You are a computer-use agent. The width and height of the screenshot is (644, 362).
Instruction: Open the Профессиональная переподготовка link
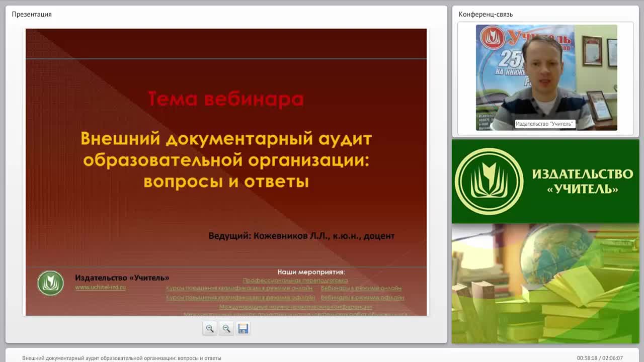click(295, 280)
